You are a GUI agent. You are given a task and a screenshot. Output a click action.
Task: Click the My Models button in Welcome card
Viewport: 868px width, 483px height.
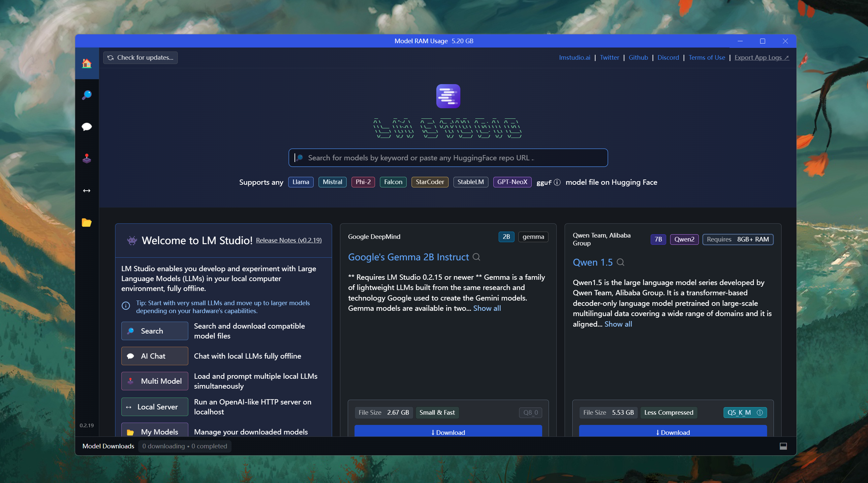coord(155,430)
